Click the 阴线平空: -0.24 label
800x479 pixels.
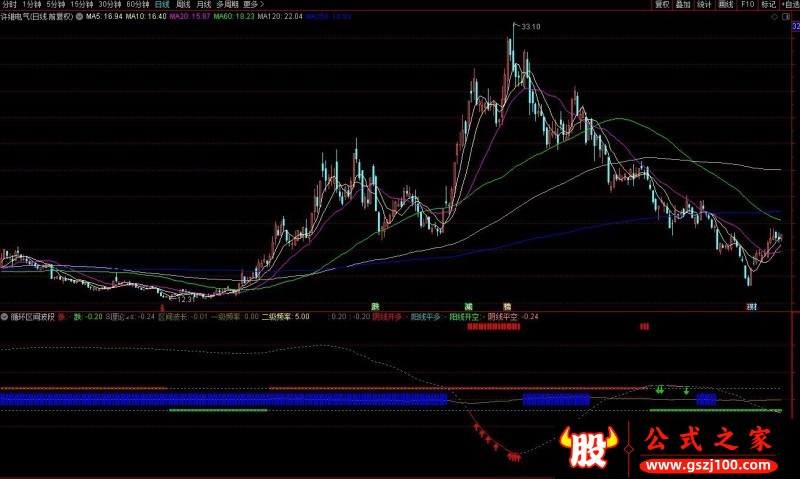click(x=513, y=317)
